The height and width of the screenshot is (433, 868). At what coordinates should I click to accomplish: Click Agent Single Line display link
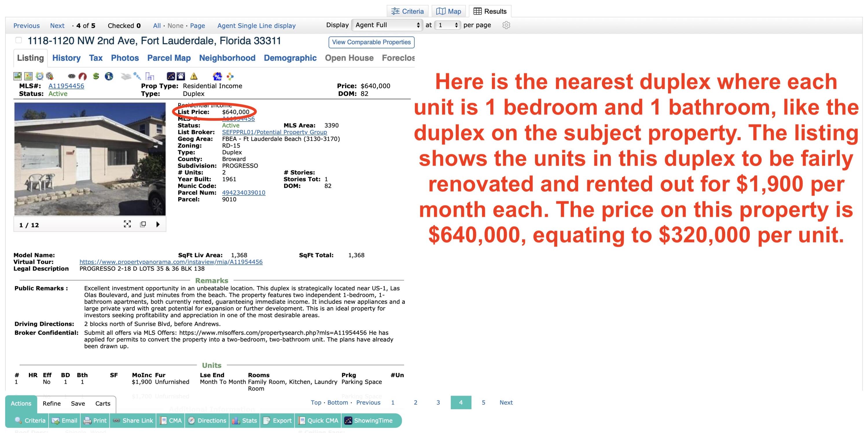click(256, 25)
